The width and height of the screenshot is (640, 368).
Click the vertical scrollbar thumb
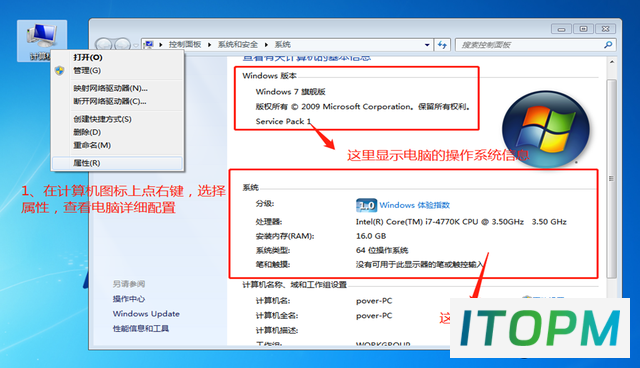point(611,179)
